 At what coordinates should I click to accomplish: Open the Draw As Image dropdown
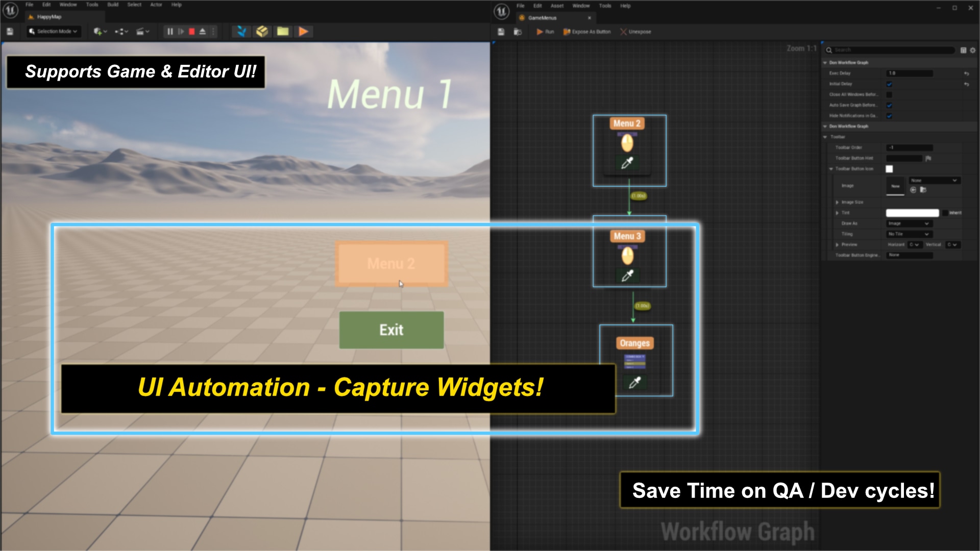click(909, 223)
